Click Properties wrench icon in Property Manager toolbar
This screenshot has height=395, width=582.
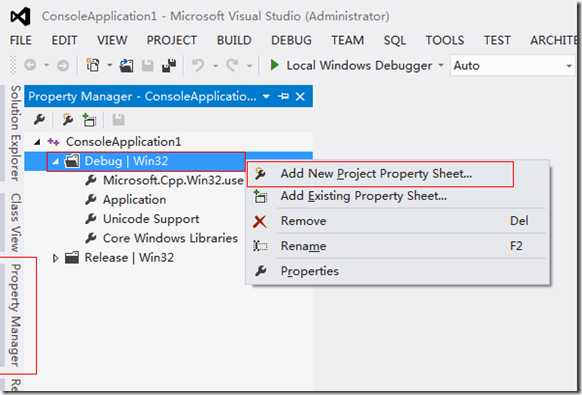39,120
